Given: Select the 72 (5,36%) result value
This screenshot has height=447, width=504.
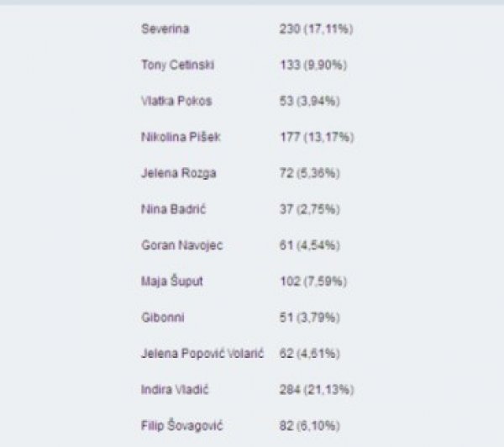Looking at the screenshot, I should 309,173.
